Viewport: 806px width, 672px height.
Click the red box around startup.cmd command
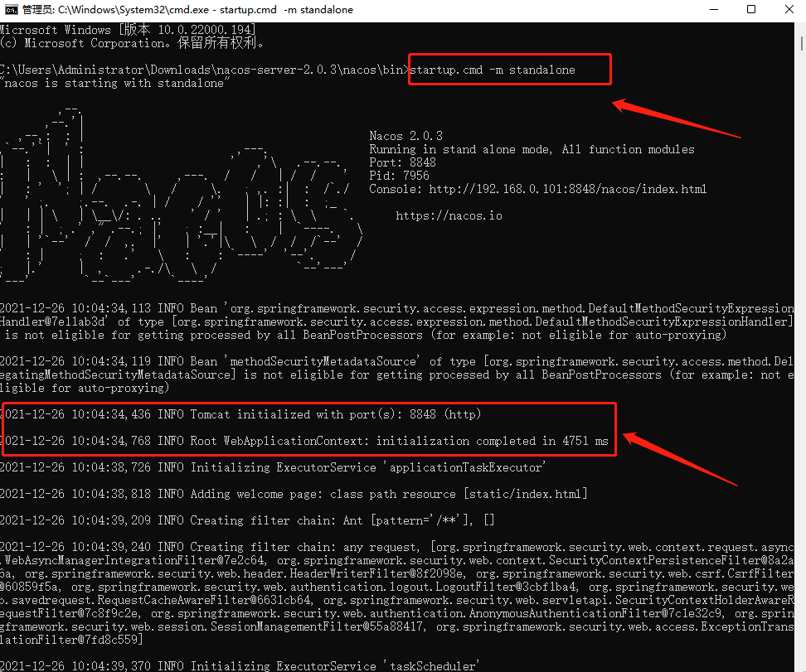[x=509, y=70]
